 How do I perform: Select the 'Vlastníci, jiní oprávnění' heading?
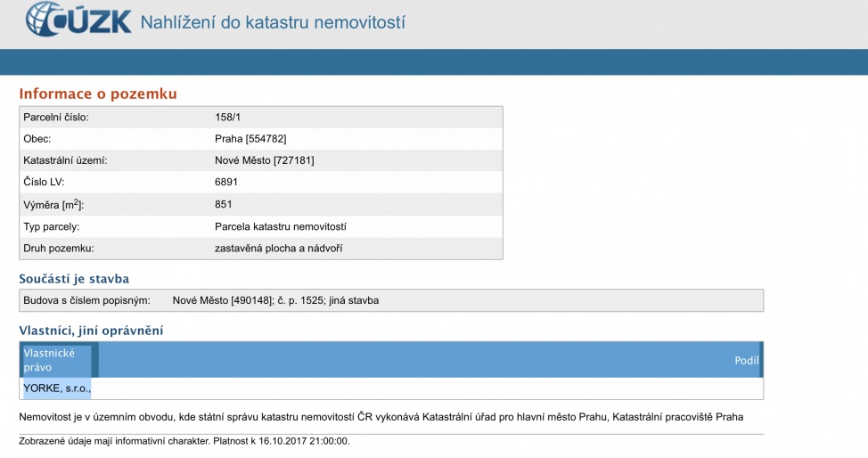click(x=91, y=331)
